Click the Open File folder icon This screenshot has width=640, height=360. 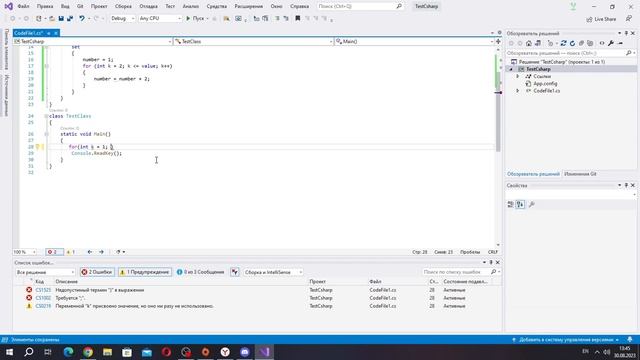(x=52, y=18)
